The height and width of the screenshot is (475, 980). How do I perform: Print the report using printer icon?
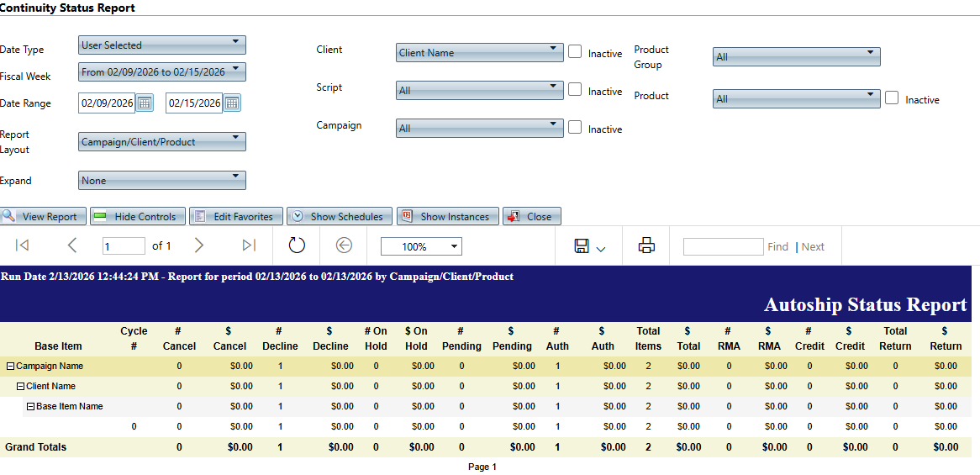[646, 245]
